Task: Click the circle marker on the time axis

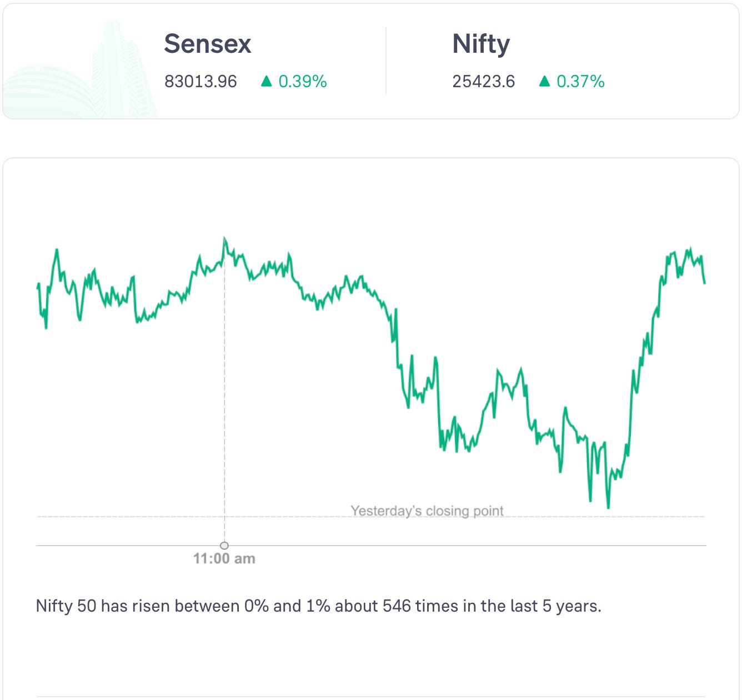Action: point(224,546)
